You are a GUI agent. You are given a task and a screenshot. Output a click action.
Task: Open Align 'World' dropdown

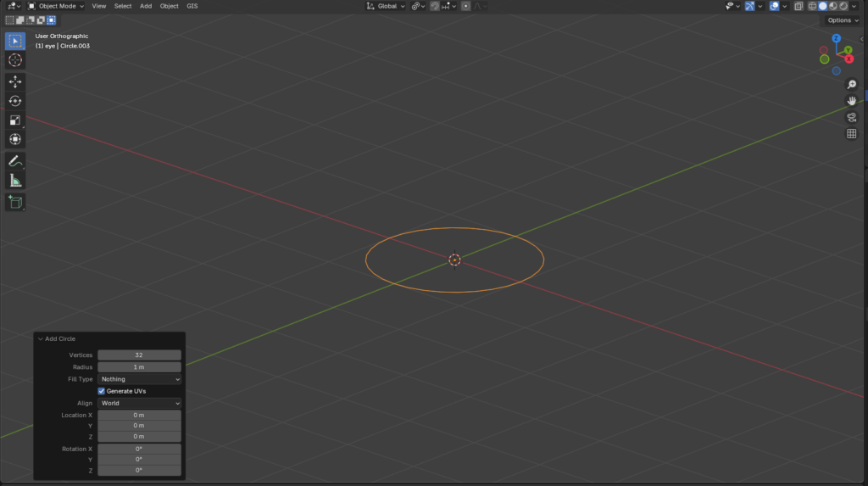(x=140, y=404)
